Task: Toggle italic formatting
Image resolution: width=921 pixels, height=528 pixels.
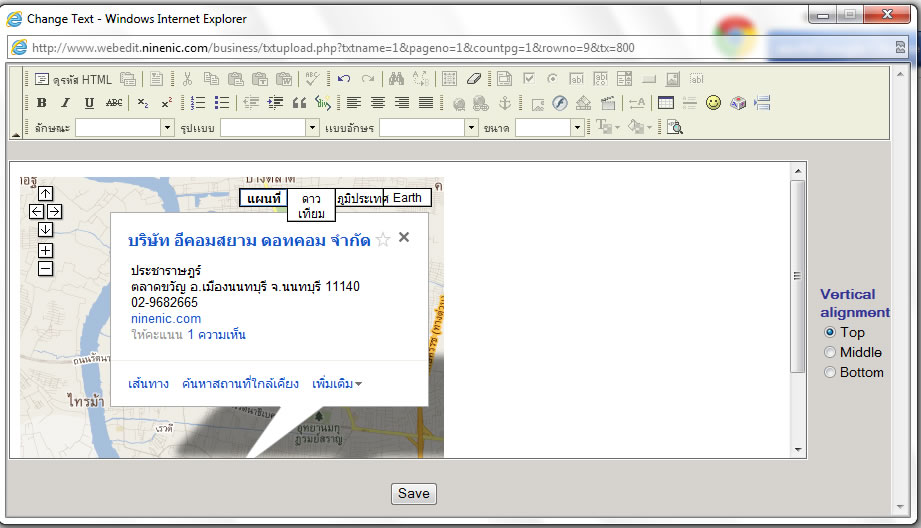Action: coord(65,103)
